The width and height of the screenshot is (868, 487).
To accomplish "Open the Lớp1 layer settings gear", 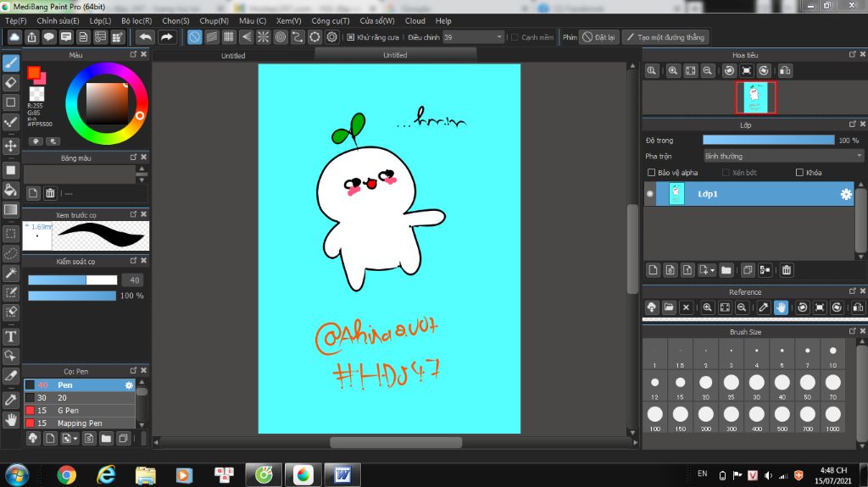I will 846,194.
